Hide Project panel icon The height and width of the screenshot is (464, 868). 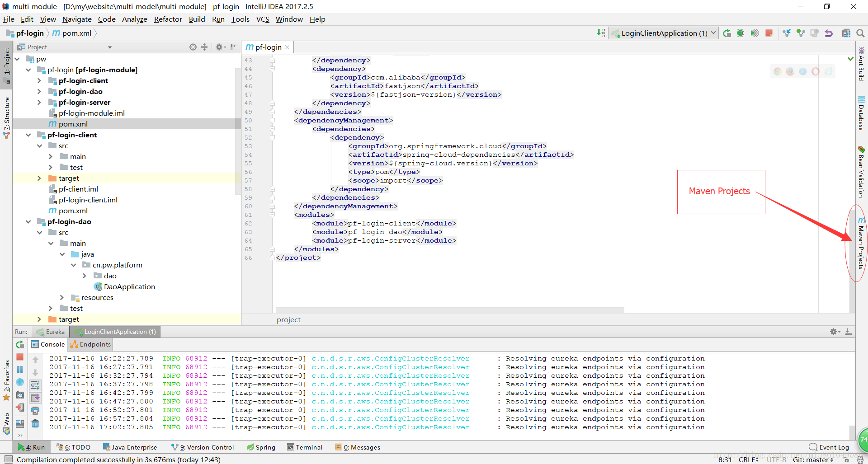coord(234,47)
